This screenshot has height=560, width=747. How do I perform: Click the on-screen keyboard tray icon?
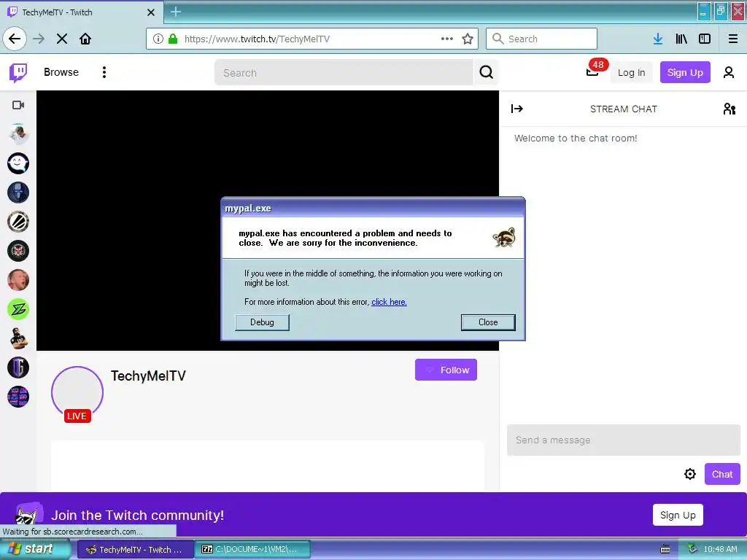pos(665,549)
